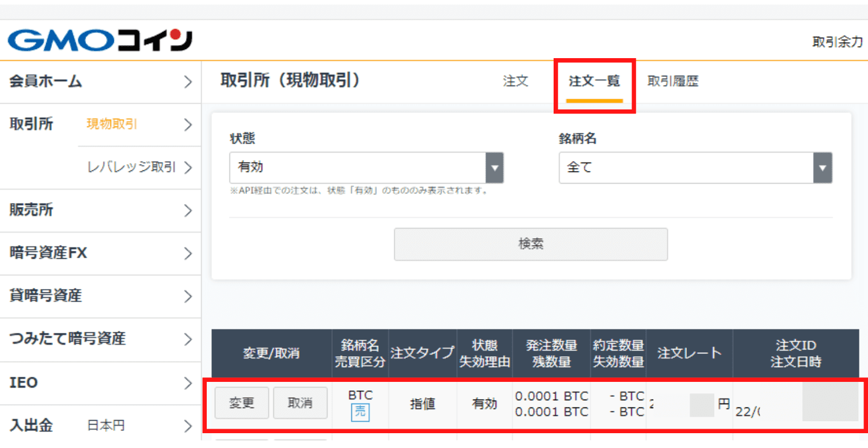Click the 取引所（現物取引）page title

(x=290, y=80)
